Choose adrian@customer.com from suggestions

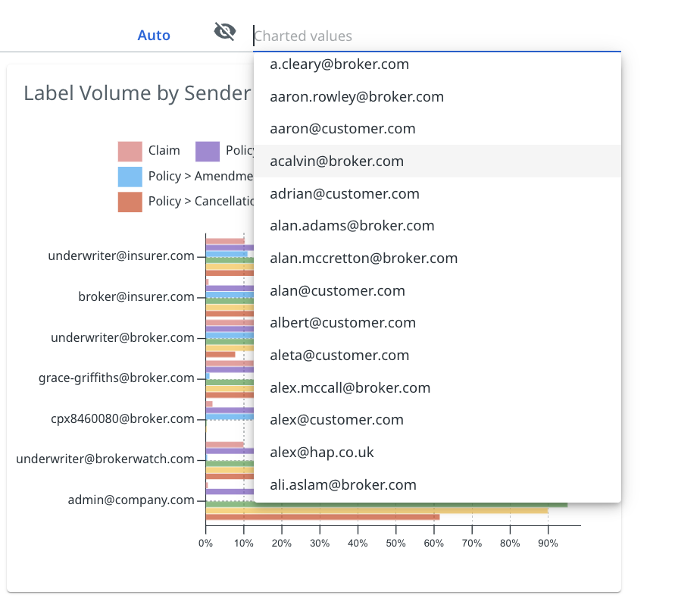(345, 194)
